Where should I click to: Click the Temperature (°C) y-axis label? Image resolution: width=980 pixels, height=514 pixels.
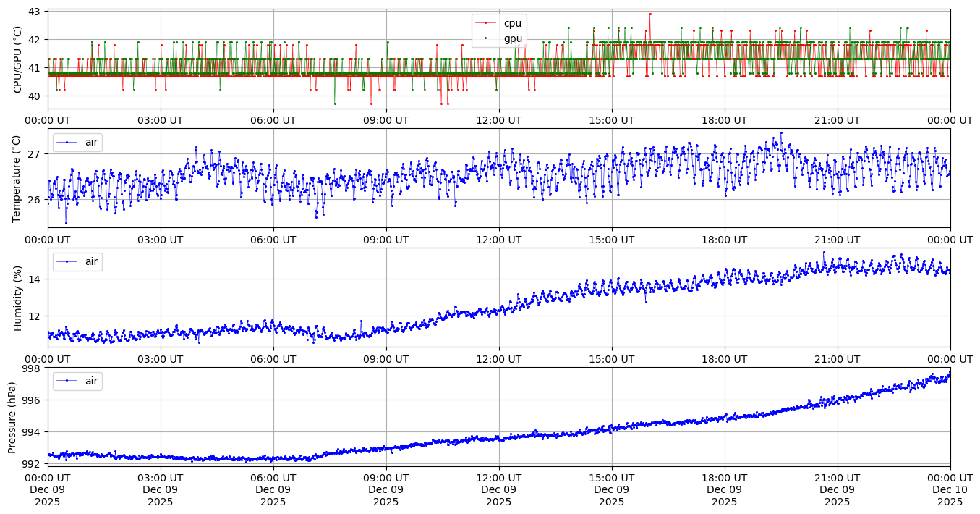pos(18,179)
